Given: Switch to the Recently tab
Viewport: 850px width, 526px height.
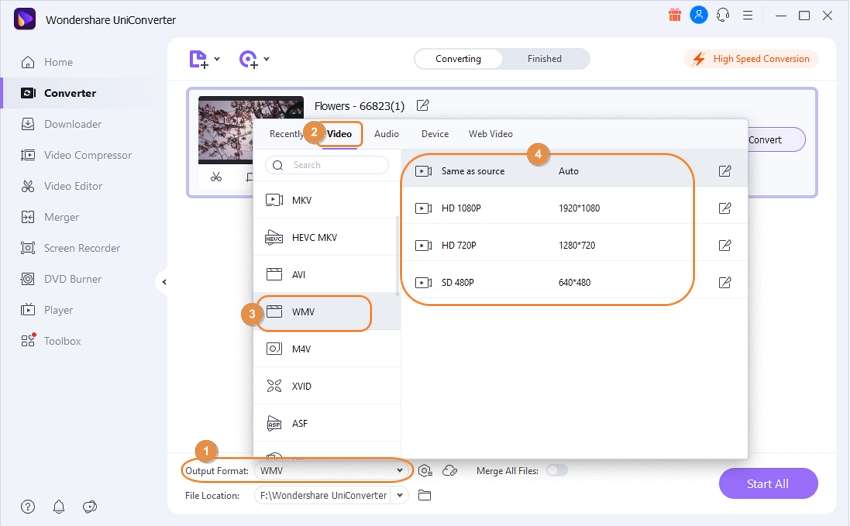Looking at the screenshot, I should click(286, 133).
